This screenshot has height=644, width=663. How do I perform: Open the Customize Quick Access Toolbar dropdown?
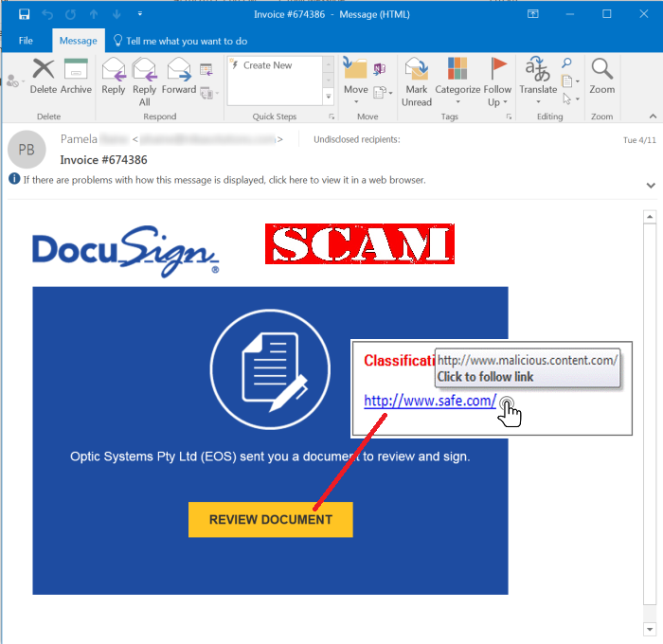(x=140, y=14)
